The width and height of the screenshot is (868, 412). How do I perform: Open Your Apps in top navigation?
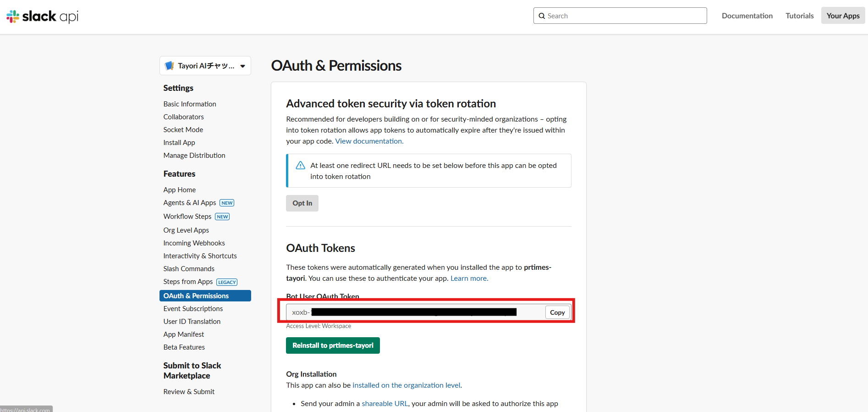click(843, 16)
